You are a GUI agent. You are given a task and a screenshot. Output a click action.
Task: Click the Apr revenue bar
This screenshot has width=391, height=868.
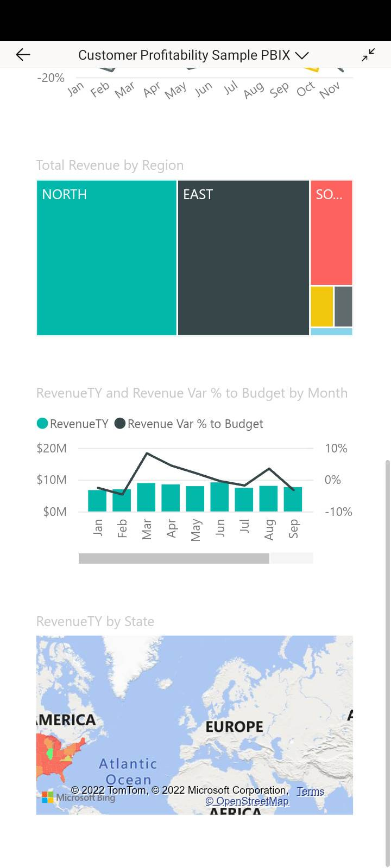point(171,498)
